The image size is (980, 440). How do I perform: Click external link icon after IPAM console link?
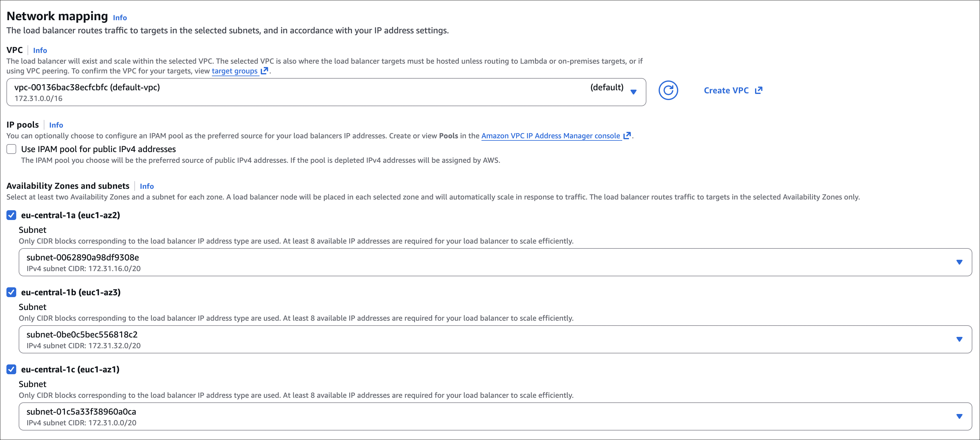[627, 136]
